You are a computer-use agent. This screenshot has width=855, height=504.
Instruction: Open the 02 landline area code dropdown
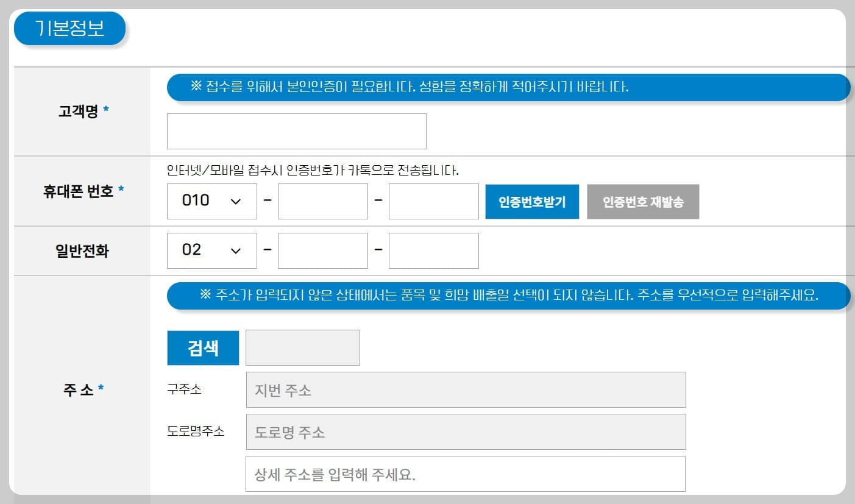(x=211, y=250)
